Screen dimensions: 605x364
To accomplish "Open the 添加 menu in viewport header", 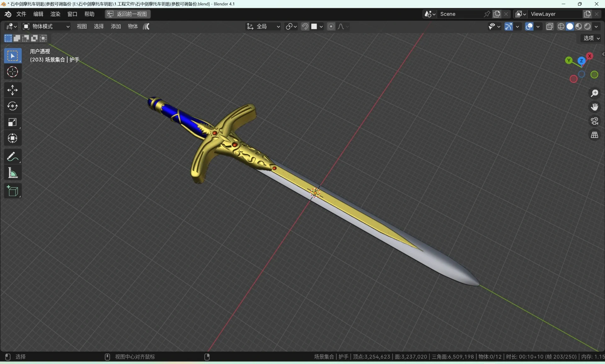I will 116,26.
